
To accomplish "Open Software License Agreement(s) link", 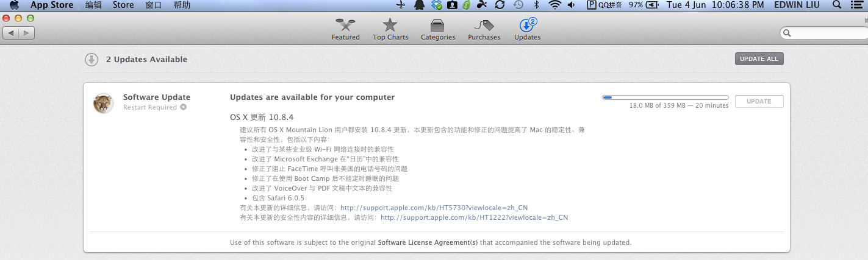I will pos(428,242).
